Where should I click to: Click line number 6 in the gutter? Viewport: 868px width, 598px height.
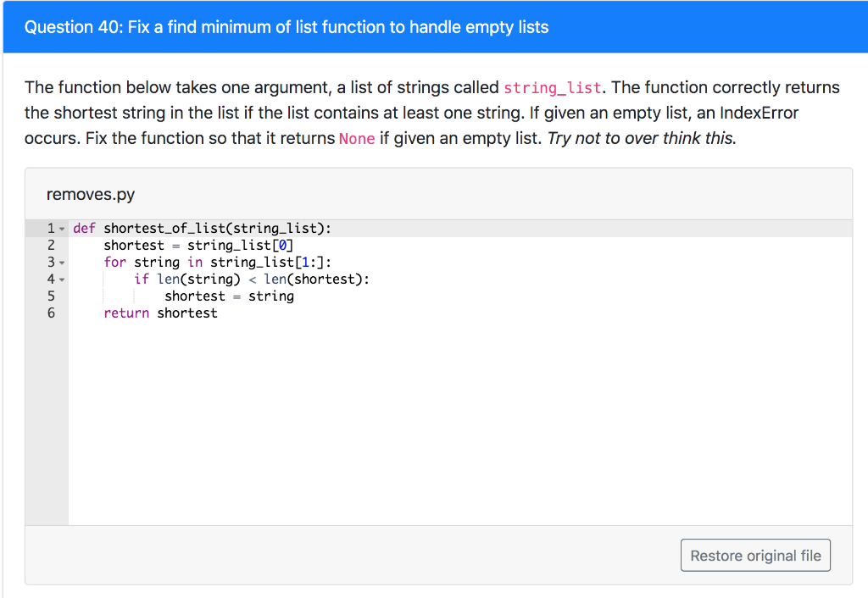point(51,313)
